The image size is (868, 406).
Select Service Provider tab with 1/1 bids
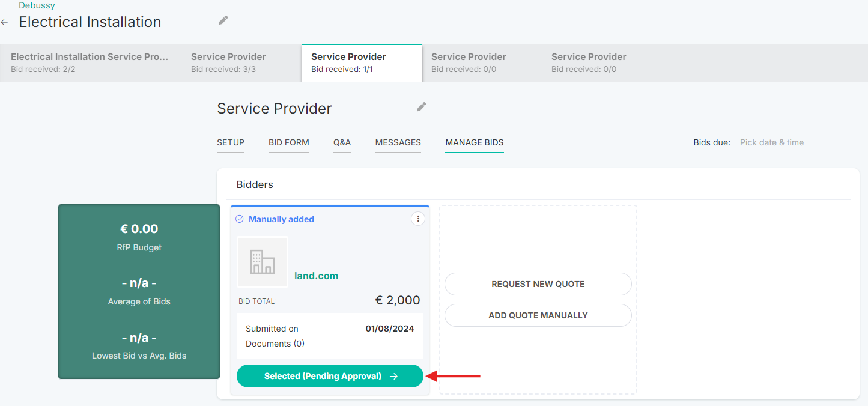362,62
